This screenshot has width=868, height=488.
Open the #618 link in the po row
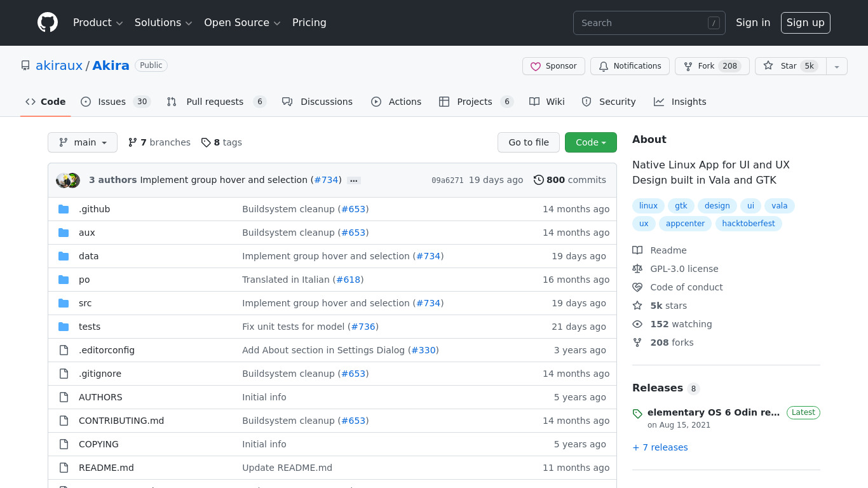click(x=348, y=280)
